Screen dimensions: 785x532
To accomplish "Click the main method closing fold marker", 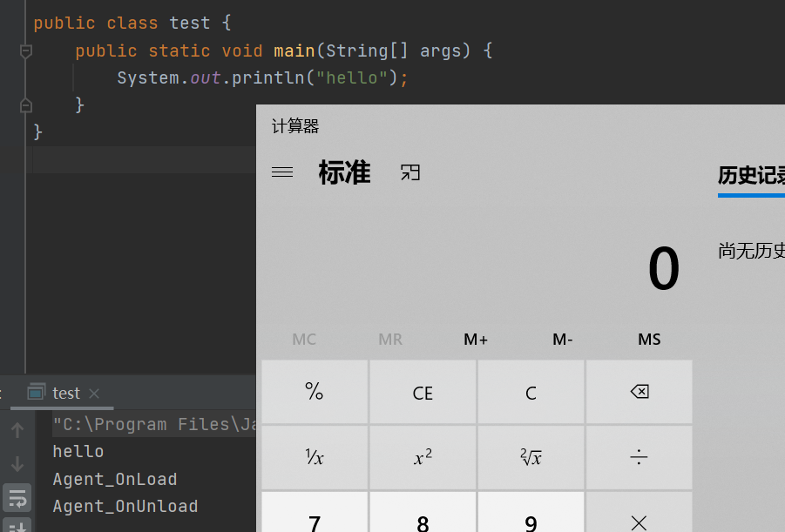I will [x=25, y=105].
